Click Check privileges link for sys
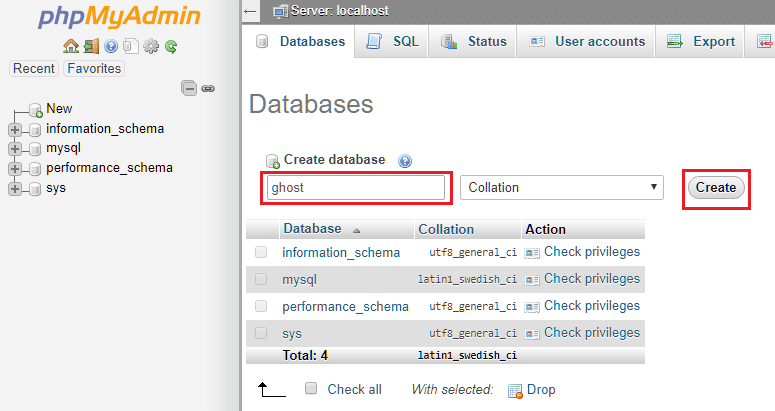Image resolution: width=775 pixels, height=411 pixels. coord(592,332)
